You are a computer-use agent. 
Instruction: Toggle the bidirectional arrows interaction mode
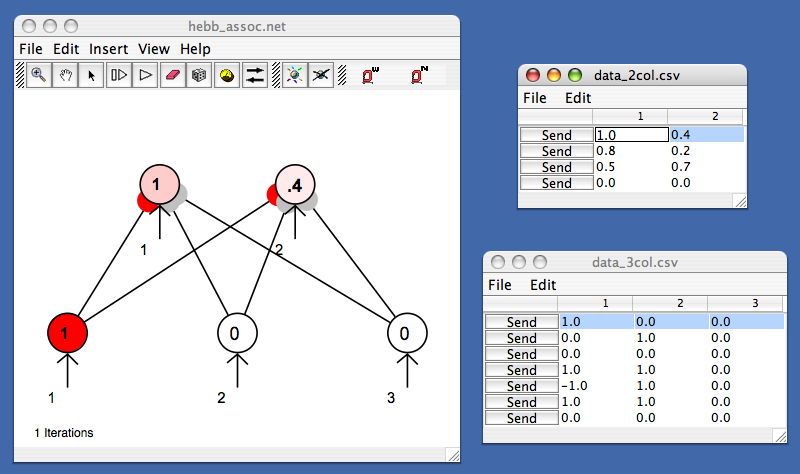point(255,75)
